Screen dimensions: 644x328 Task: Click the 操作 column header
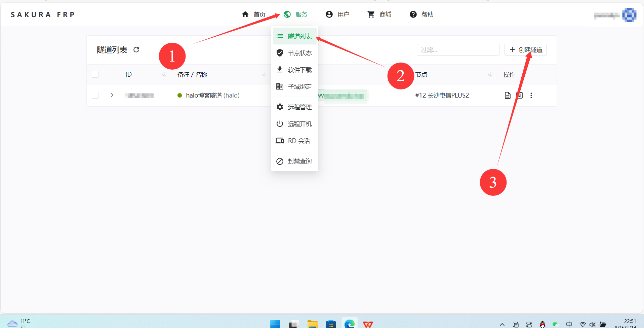[x=509, y=74]
